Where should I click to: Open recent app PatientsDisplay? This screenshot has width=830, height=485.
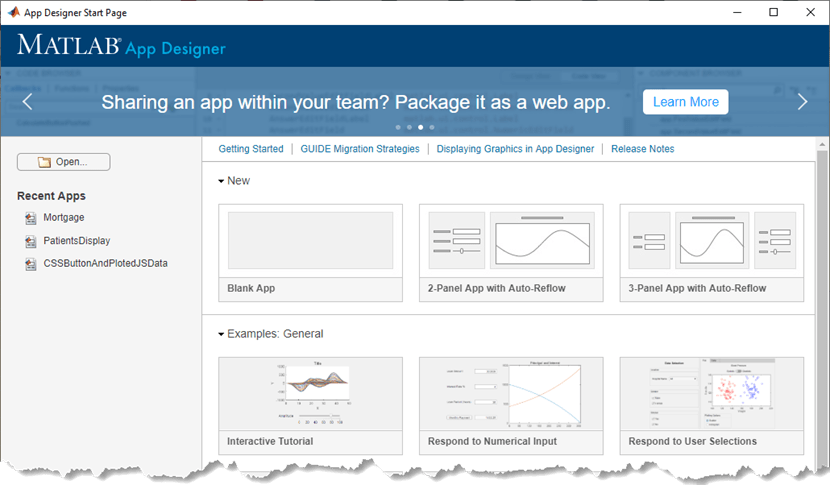tap(77, 240)
